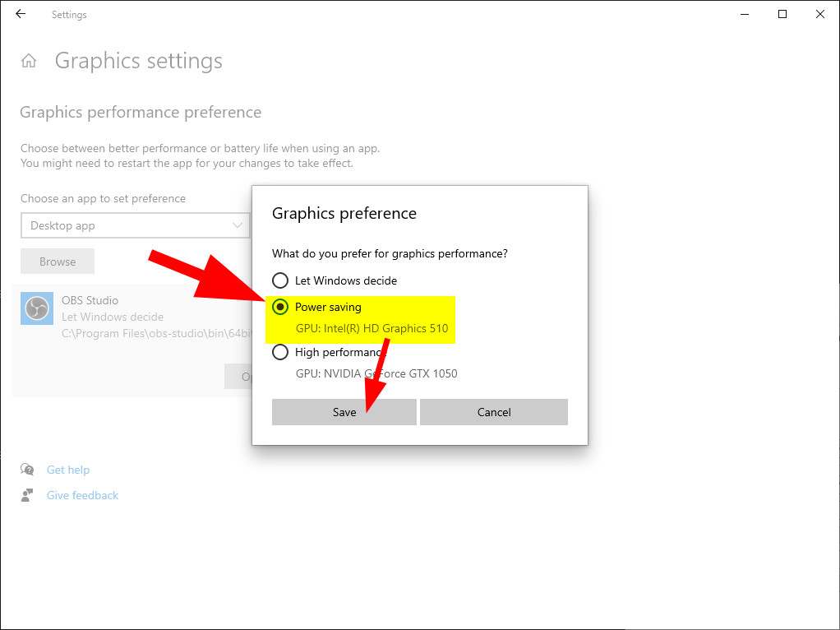Viewport: 840px width, 630px height.
Task: Click the OBS Studio app icon
Action: pyautogui.click(x=36, y=309)
